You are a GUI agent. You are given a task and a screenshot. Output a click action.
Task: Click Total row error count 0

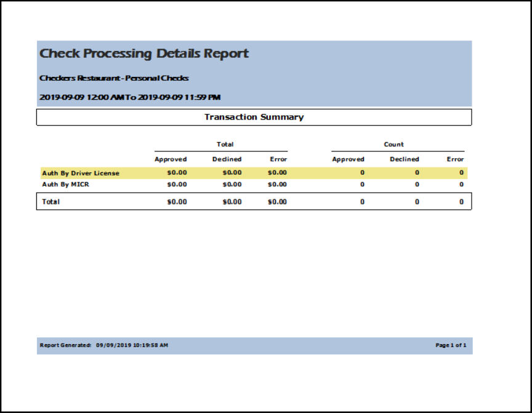pos(461,202)
